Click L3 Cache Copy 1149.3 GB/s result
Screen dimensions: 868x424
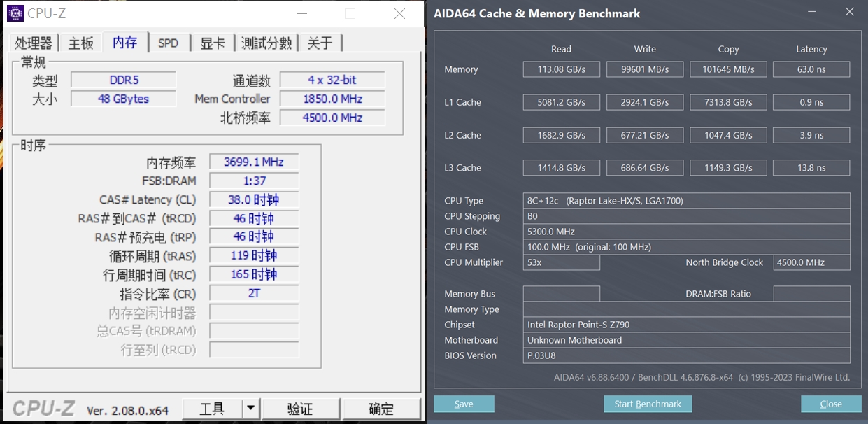(728, 168)
